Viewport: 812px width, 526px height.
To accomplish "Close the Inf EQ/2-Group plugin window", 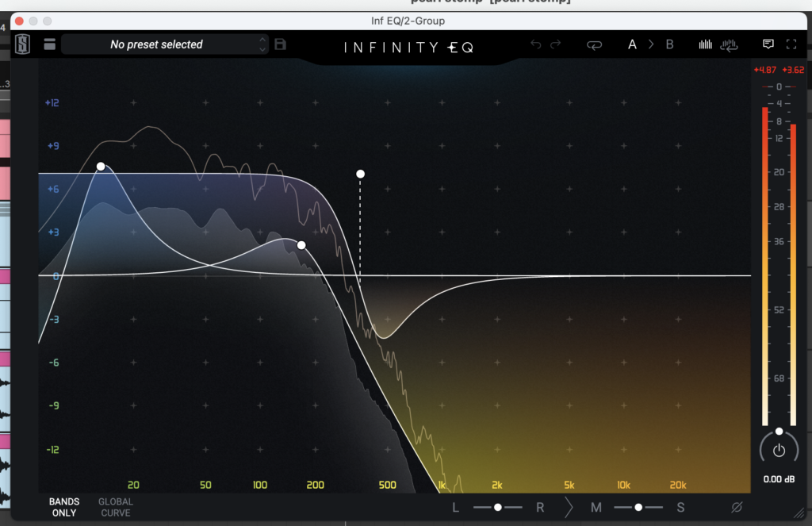I will point(19,21).
